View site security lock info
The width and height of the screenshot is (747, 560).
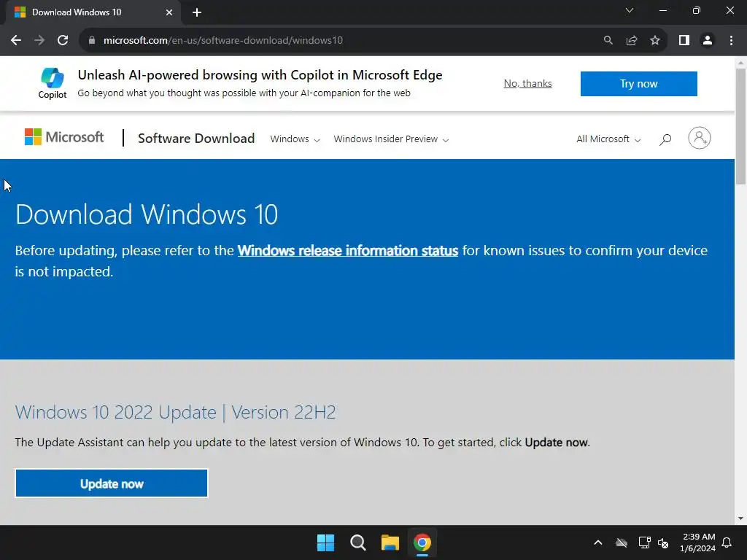(92, 41)
